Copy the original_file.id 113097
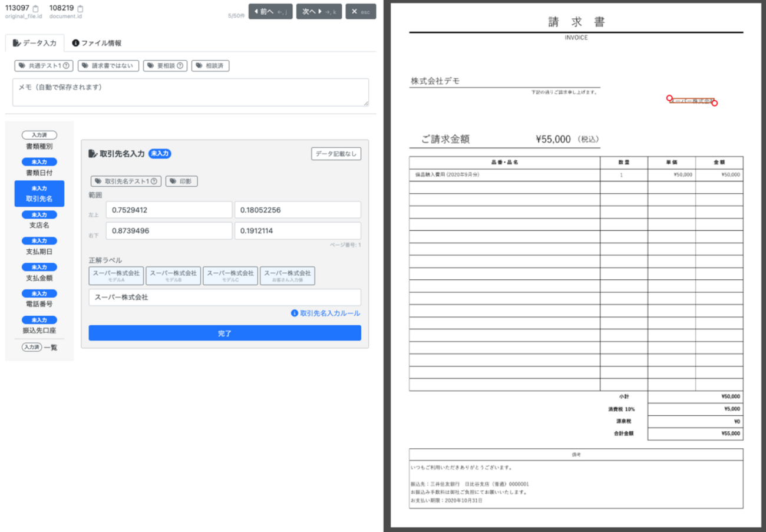 click(x=36, y=9)
